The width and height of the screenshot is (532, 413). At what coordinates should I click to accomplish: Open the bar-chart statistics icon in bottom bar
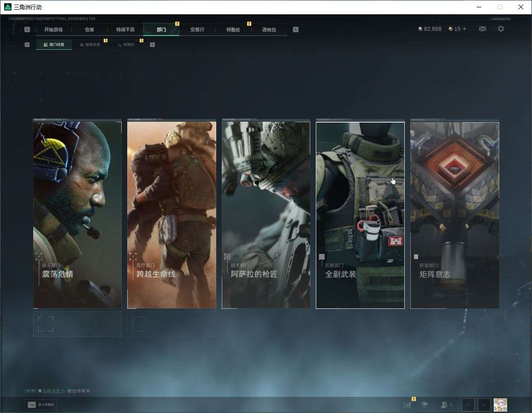(x=407, y=405)
